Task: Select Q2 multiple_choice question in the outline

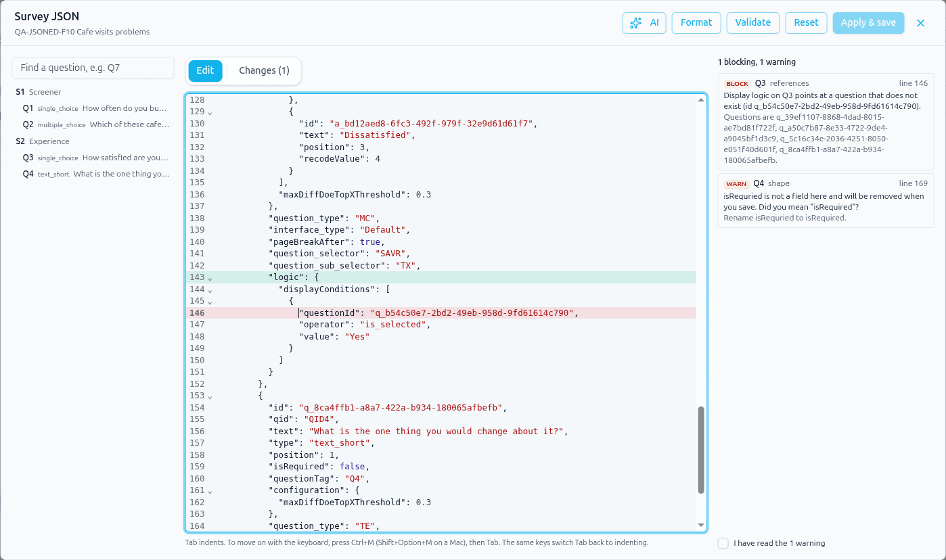Action: click(x=95, y=124)
